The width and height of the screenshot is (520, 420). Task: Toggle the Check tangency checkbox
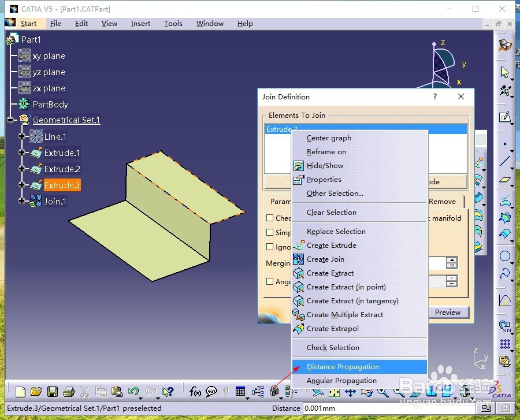pyautogui.click(x=270, y=218)
